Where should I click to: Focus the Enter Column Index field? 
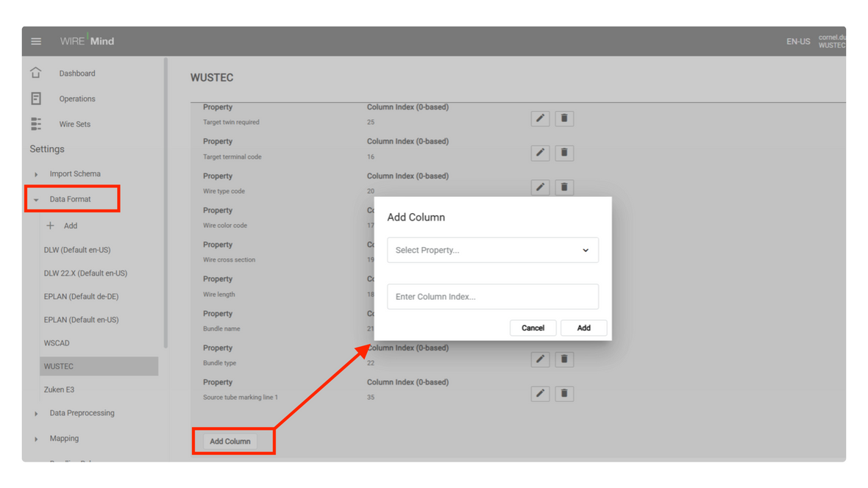pyautogui.click(x=493, y=297)
